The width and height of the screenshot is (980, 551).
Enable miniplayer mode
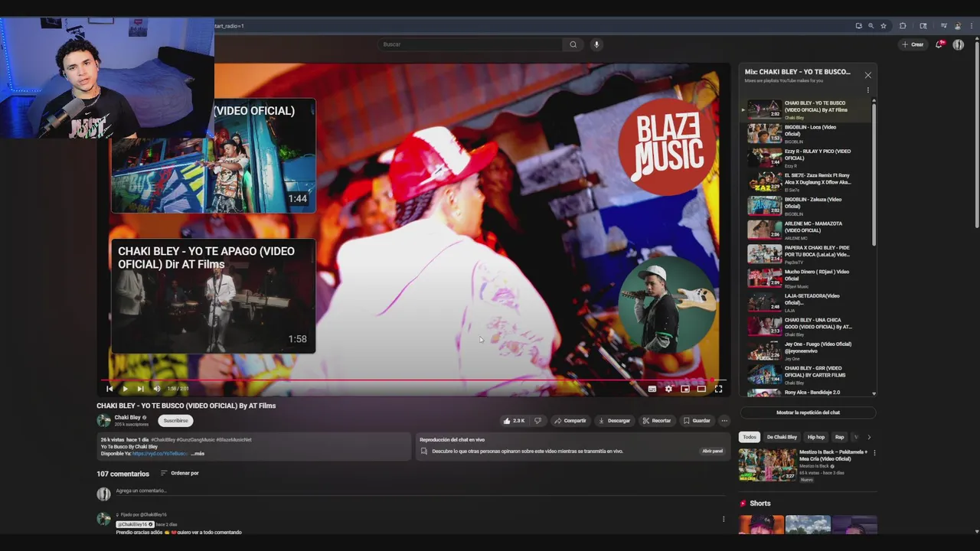coord(685,389)
